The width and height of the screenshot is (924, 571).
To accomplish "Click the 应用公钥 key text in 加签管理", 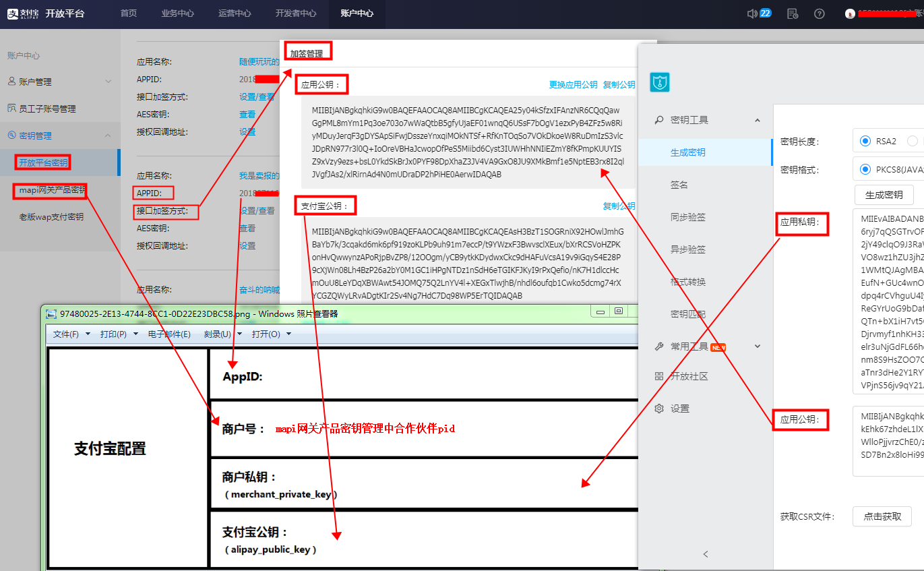I will (x=468, y=142).
